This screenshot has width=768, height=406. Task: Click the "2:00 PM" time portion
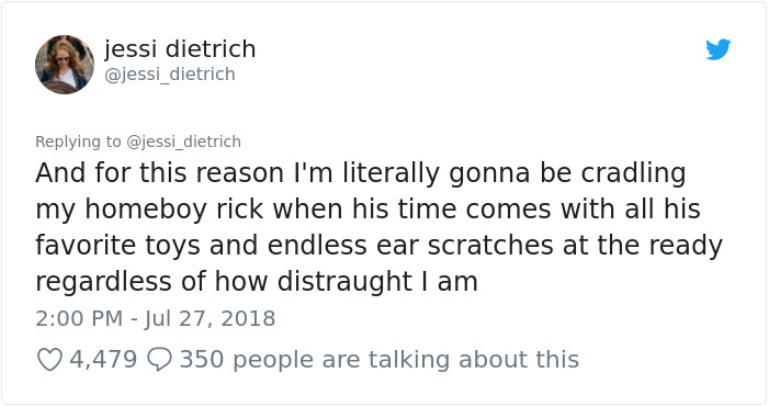coord(79,318)
